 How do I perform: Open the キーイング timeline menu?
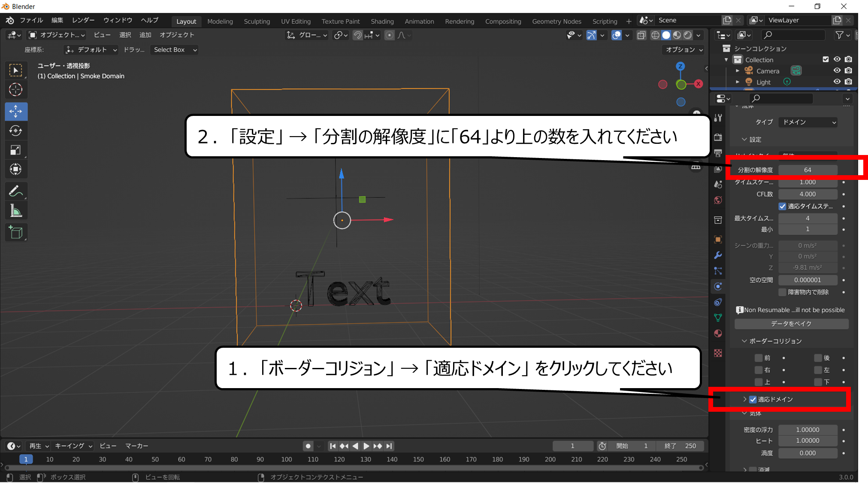coord(73,446)
